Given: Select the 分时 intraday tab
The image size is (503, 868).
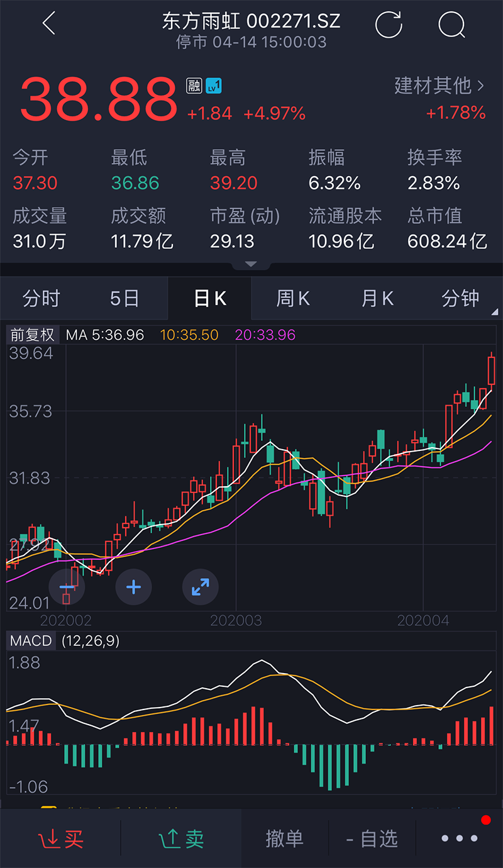Looking at the screenshot, I should click(x=41, y=298).
